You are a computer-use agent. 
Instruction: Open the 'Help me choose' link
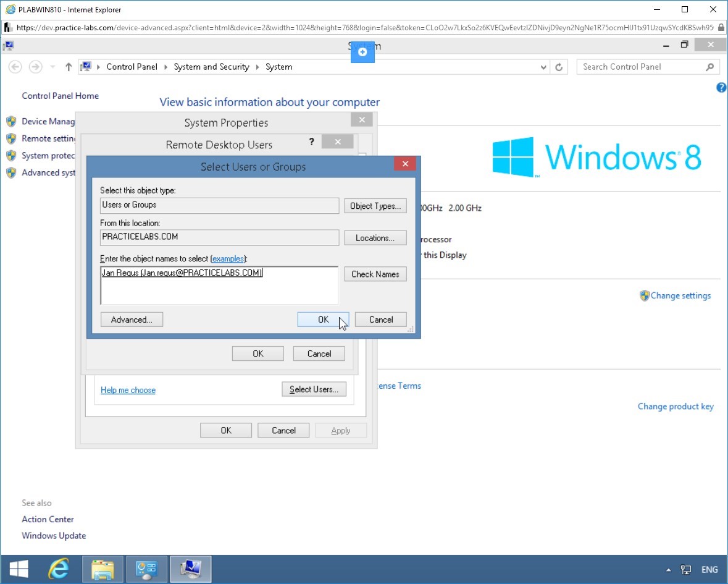tap(128, 390)
